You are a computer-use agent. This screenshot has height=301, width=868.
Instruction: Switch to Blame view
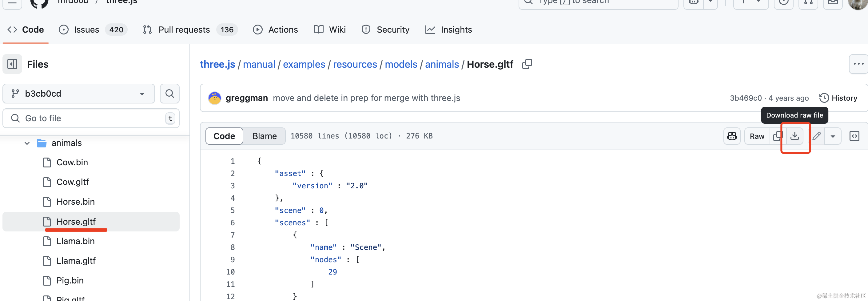pos(265,136)
